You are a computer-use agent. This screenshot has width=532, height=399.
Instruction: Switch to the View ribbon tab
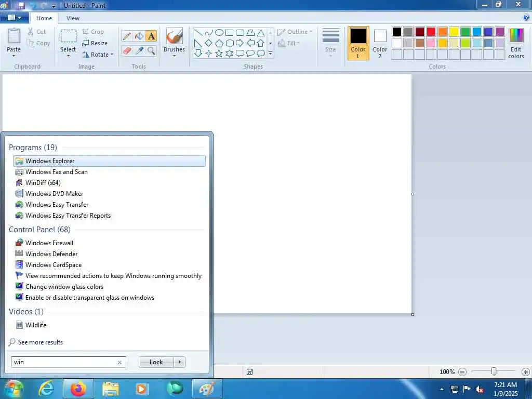pyautogui.click(x=73, y=18)
